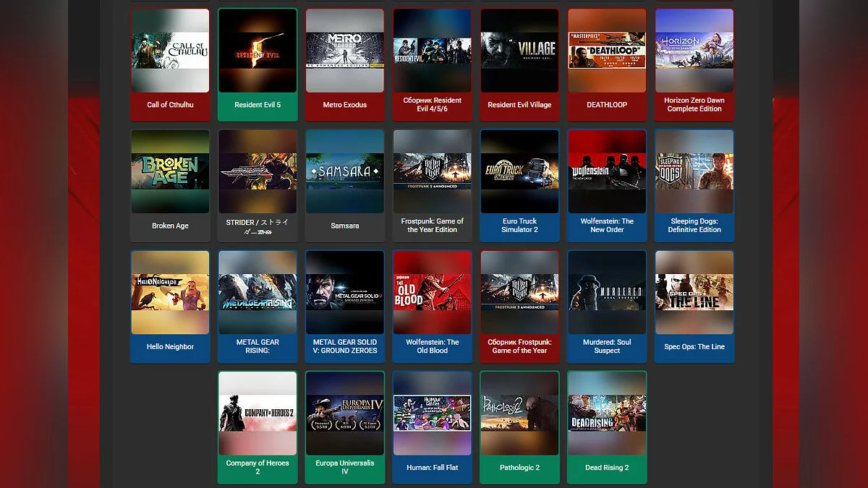
Task: Click the 'METAL GEAR RISING:' title
Action: [x=258, y=346]
